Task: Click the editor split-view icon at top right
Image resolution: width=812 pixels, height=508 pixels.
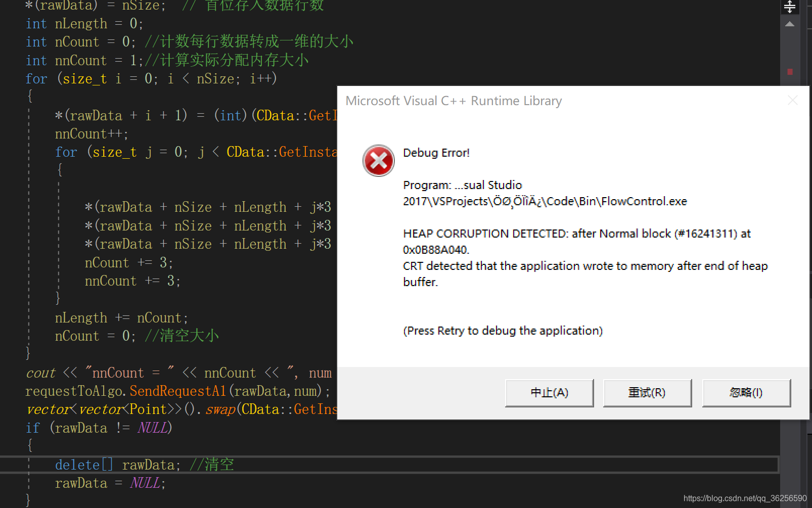Action: pos(790,7)
